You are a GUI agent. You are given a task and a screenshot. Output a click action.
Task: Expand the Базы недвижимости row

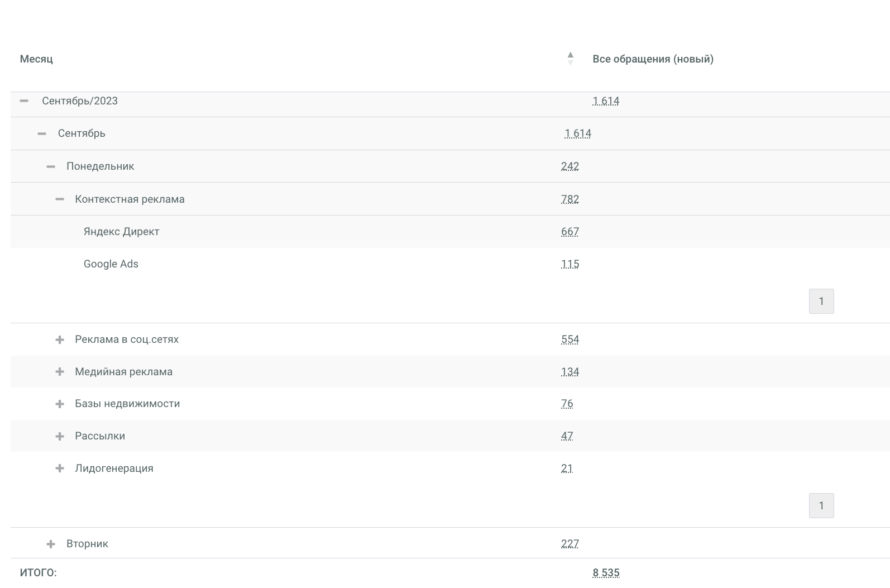tap(60, 404)
